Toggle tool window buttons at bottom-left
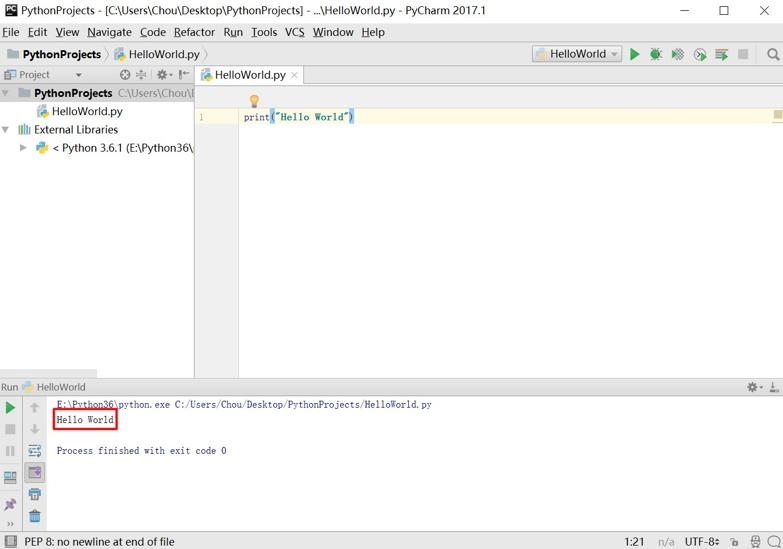This screenshot has width=783, height=549. (x=10, y=541)
